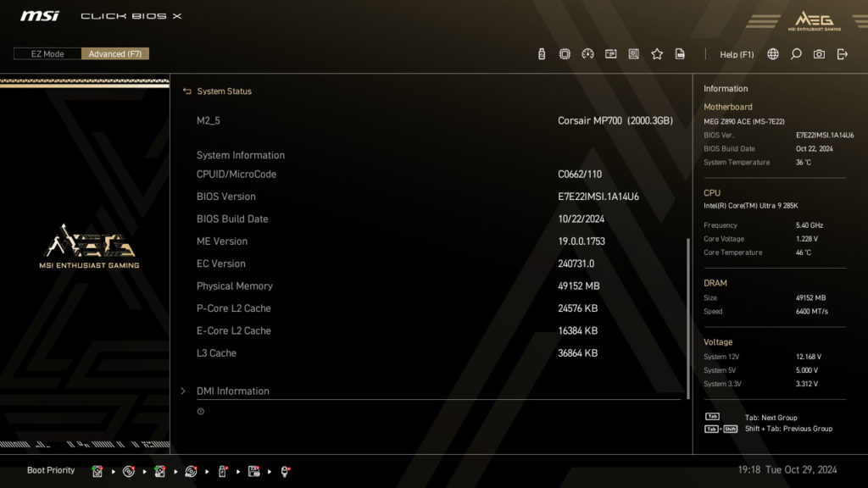Take a screenshot with camera icon
The width and height of the screenshot is (868, 488).
[x=820, y=53]
